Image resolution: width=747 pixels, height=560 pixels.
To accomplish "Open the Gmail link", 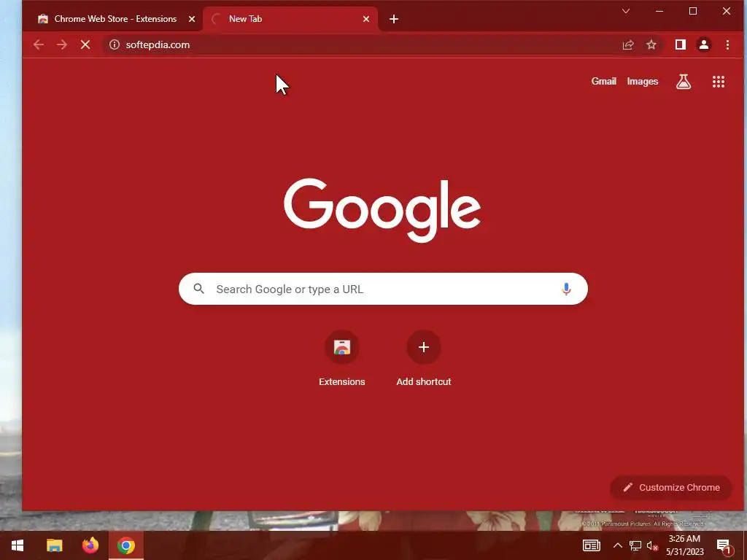I will click(x=603, y=82).
